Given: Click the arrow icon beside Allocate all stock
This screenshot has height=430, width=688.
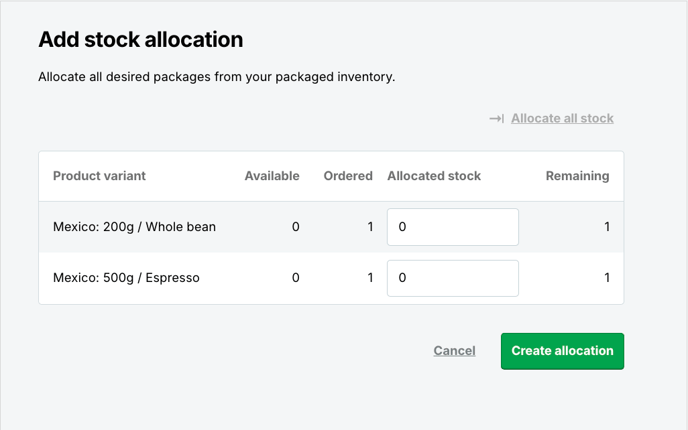Looking at the screenshot, I should tap(497, 118).
